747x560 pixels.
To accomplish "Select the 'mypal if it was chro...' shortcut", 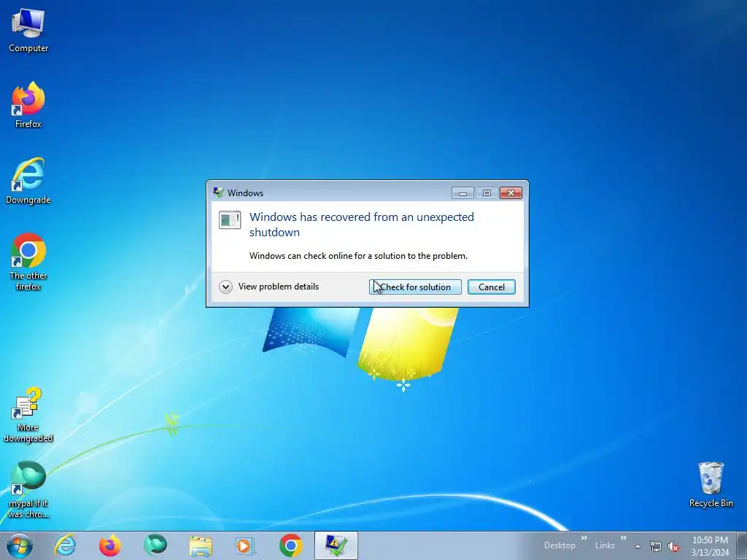I will click(x=28, y=489).
